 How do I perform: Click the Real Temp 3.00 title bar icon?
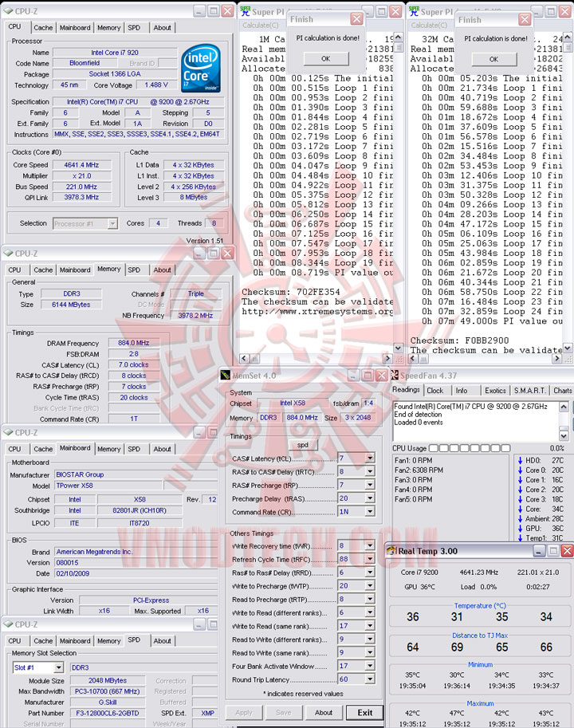point(391,551)
